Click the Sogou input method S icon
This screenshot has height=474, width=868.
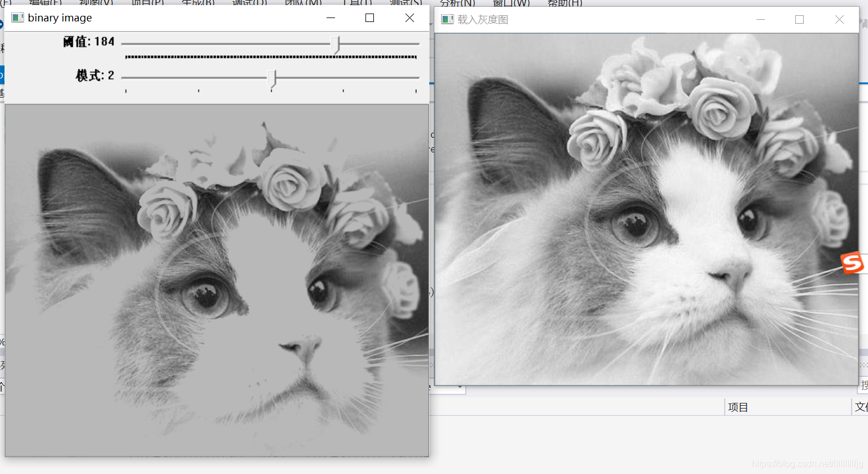pos(852,262)
